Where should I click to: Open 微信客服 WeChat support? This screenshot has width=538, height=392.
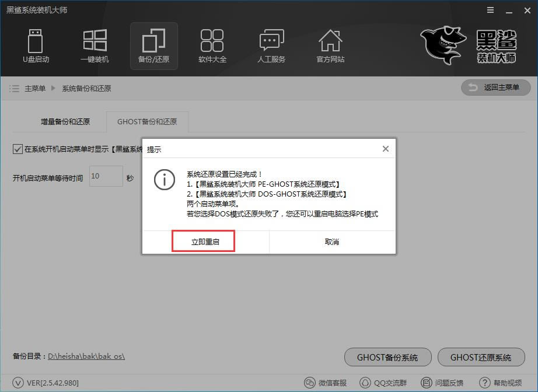pos(325,383)
